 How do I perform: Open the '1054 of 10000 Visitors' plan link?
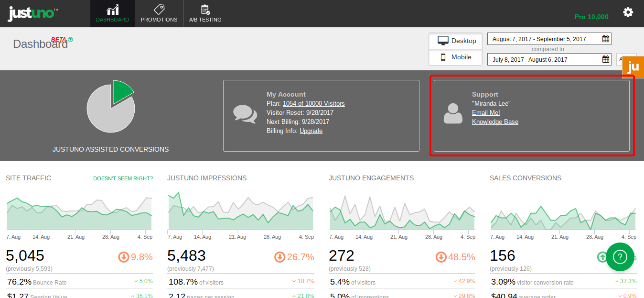(313, 103)
